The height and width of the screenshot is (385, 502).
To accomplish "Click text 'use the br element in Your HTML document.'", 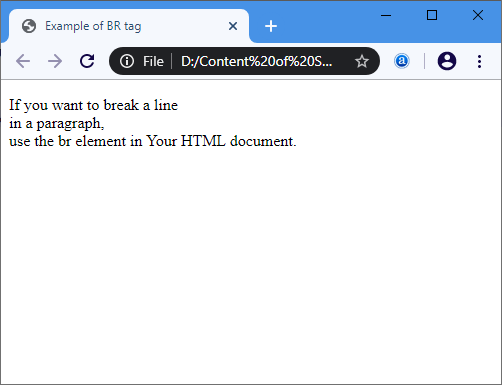I will pos(153,141).
